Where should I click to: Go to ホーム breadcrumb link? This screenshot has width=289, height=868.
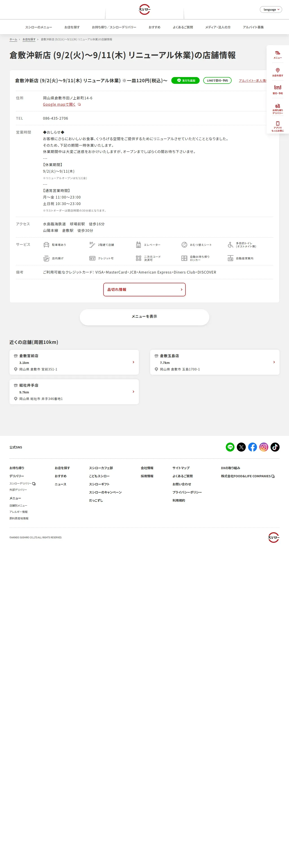(x=13, y=39)
